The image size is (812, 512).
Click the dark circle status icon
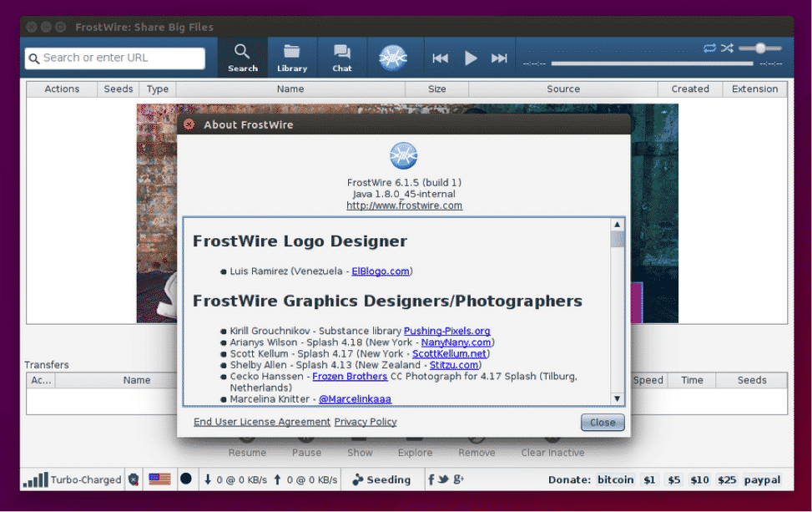pos(186,479)
